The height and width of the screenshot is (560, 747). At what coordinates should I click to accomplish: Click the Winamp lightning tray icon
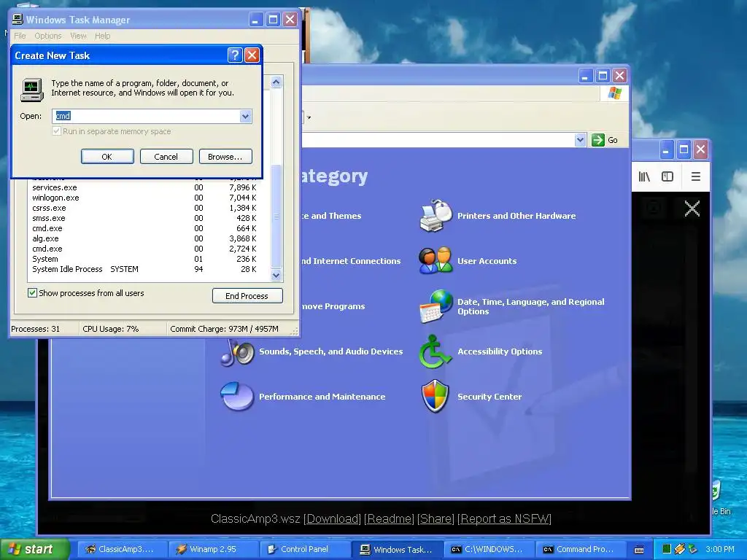point(679,549)
